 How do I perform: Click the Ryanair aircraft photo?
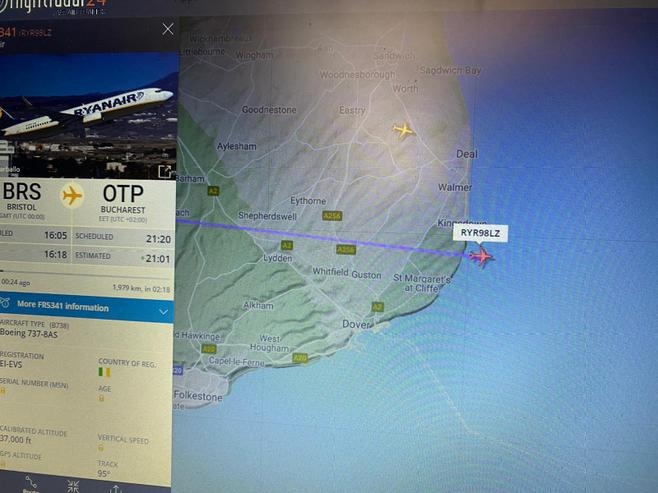88,115
